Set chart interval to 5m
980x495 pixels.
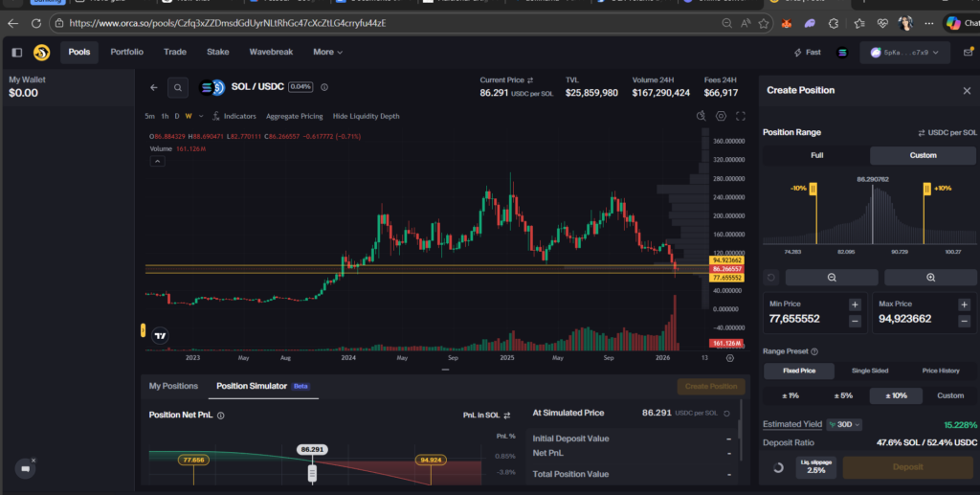(x=149, y=116)
